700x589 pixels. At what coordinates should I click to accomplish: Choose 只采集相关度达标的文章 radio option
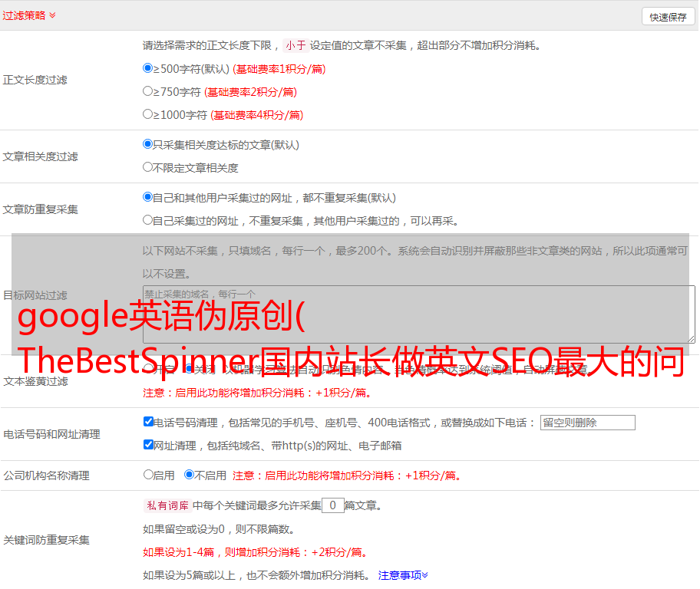(x=147, y=143)
